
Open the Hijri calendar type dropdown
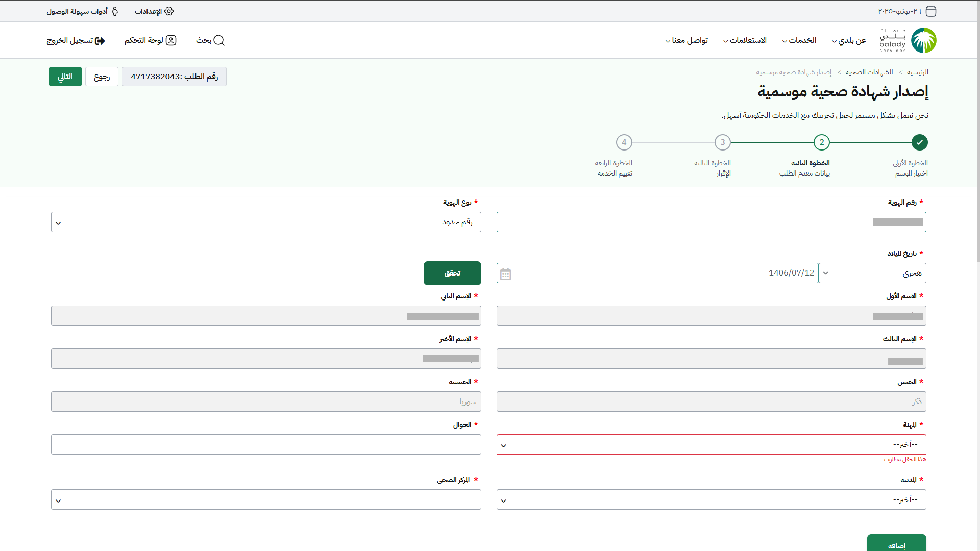click(x=872, y=273)
